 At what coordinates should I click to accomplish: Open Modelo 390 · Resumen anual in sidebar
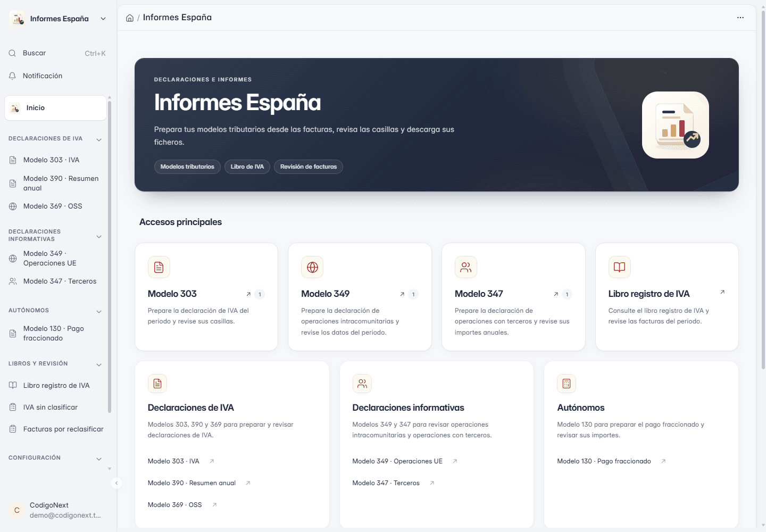(x=55, y=184)
